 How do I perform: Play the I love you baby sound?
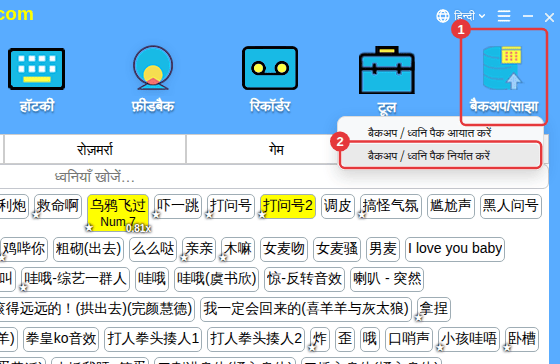455,249
